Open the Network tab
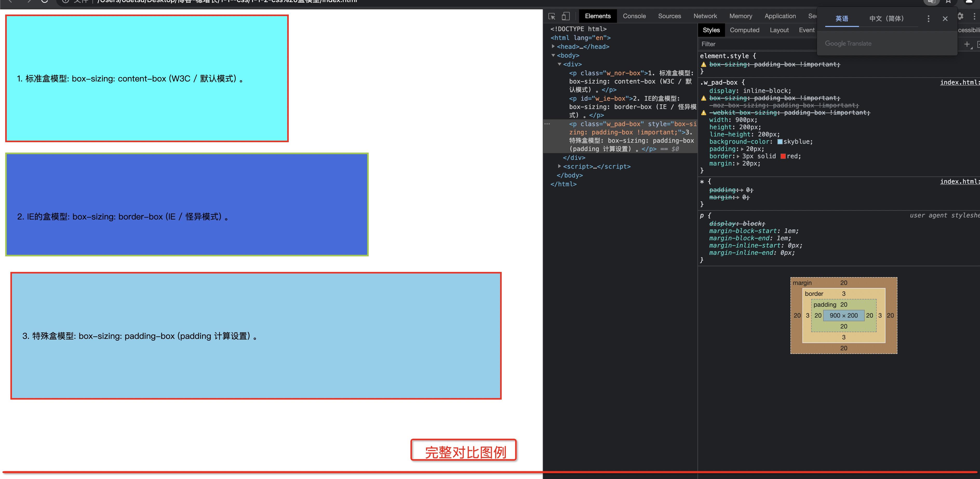Screen dimensions: 980x479 (x=705, y=16)
